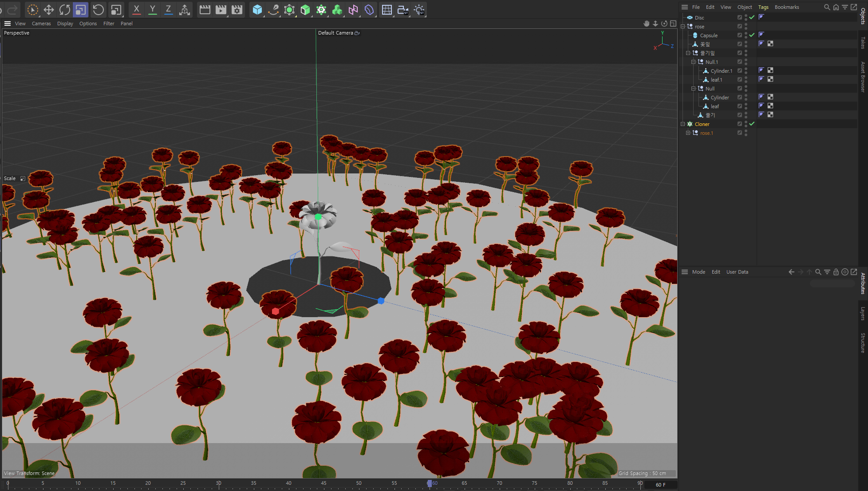Switch to the Asset Browser side tab

(863, 77)
